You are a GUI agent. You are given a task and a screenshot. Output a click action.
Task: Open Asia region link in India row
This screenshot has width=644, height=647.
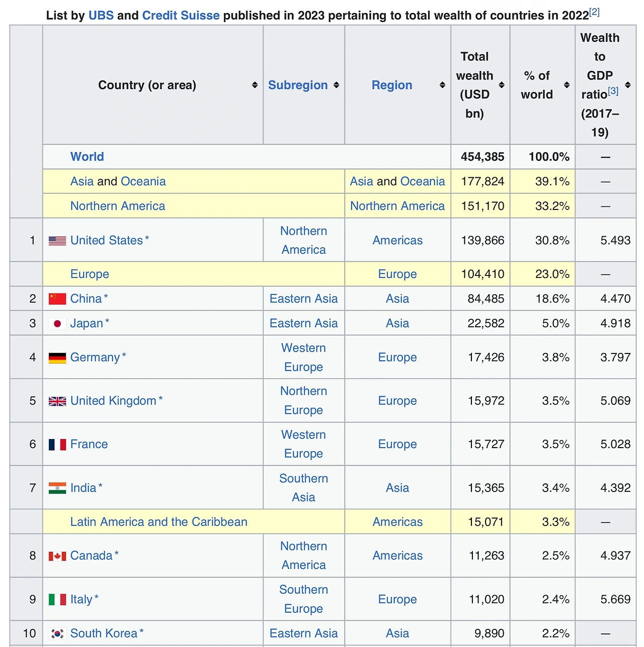(397, 488)
